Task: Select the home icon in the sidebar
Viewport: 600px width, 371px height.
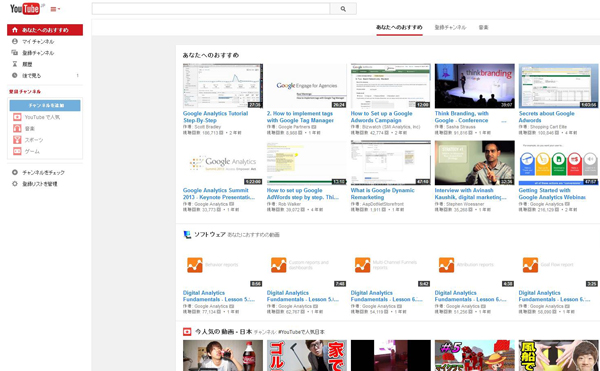Action: [15, 30]
